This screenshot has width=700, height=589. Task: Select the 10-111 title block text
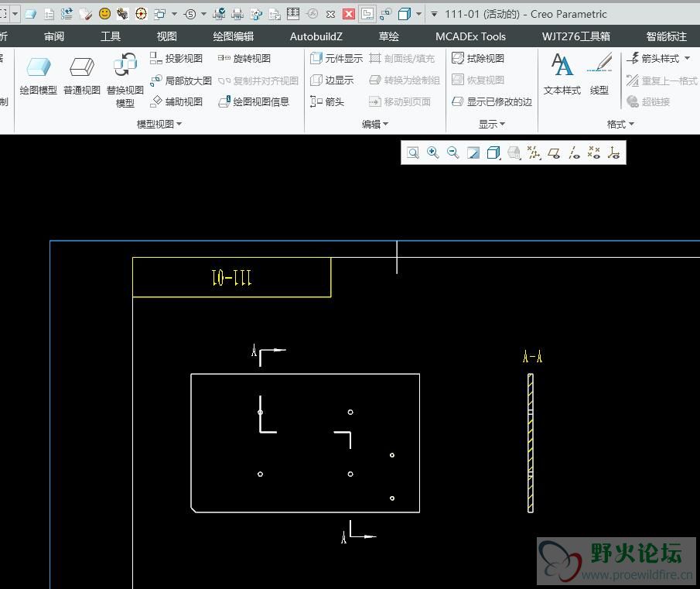(232, 277)
